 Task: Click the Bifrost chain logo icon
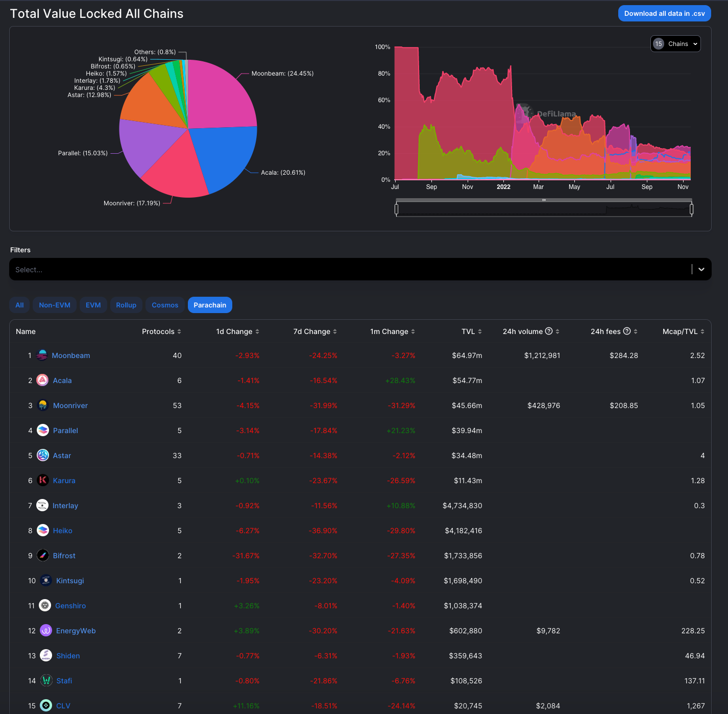click(43, 555)
